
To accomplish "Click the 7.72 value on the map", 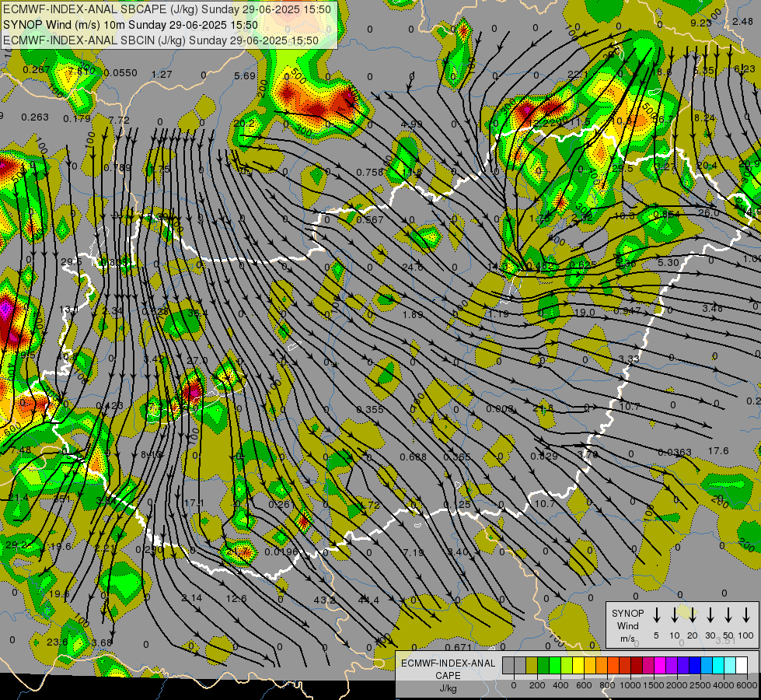I will [119, 120].
